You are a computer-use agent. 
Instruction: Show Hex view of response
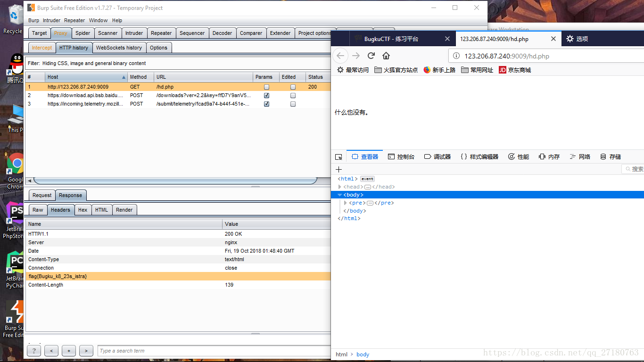click(x=83, y=210)
